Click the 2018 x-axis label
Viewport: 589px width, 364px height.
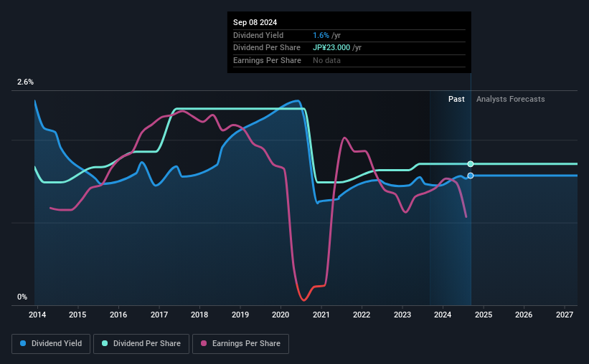point(199,315)
